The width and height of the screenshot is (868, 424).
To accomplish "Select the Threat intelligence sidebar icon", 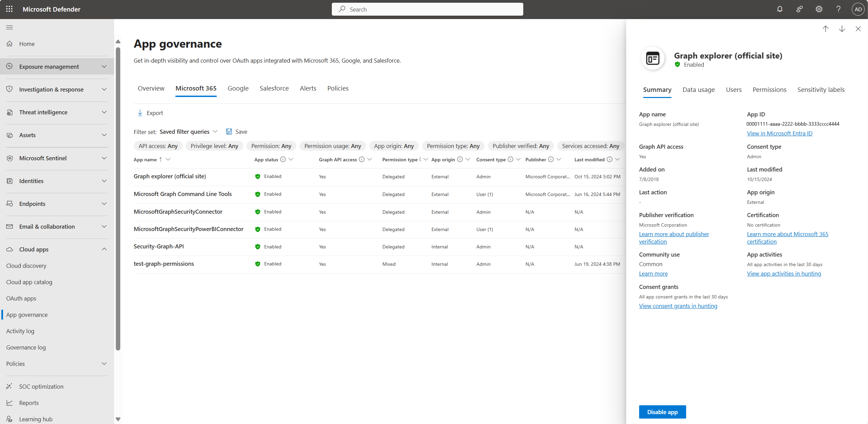I will click(x=11, y=112).
